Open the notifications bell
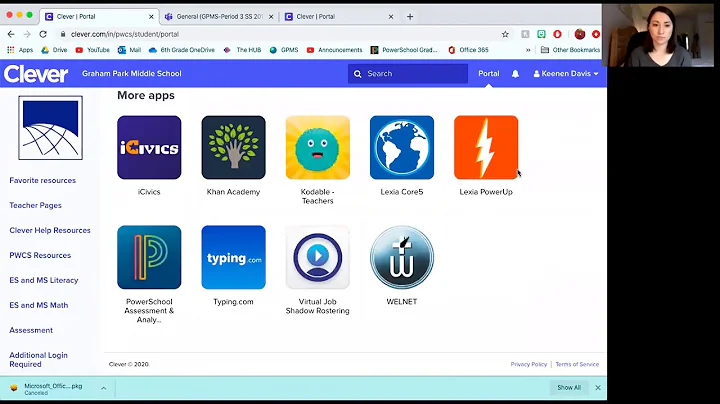The width and height of the screenshot is (720, 404). (515, 73)
